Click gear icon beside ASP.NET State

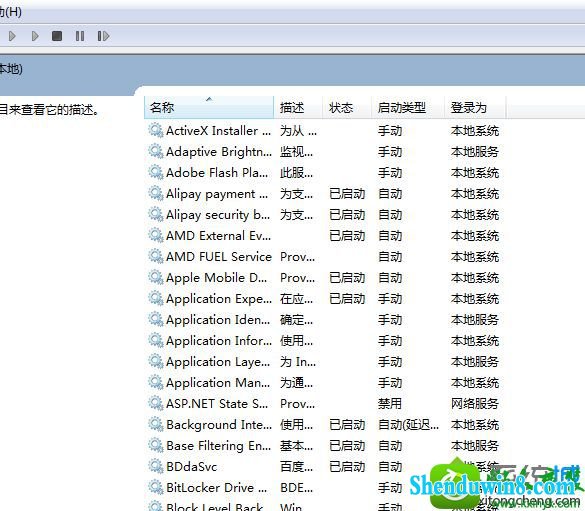click(x=156, y=403)
